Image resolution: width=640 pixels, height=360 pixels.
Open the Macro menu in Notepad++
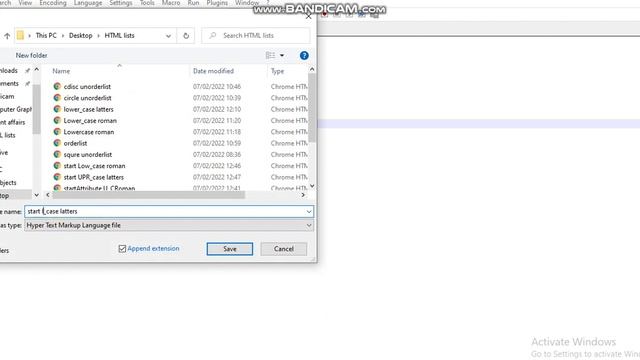coord(171,3)
